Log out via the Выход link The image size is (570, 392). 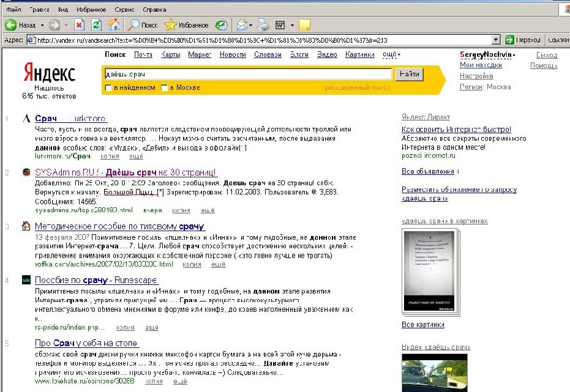[x=547, y=55]
